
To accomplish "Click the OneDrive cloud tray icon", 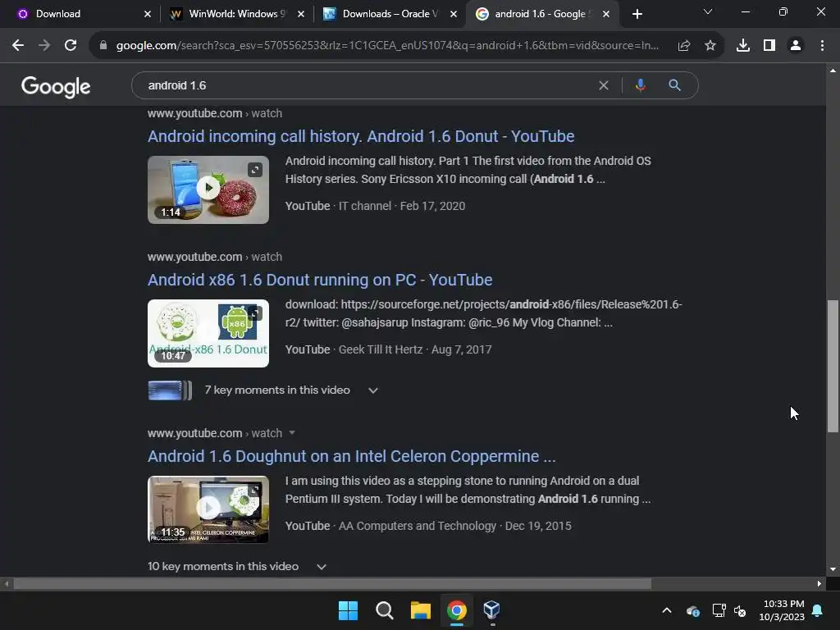I will coord(692,610).
